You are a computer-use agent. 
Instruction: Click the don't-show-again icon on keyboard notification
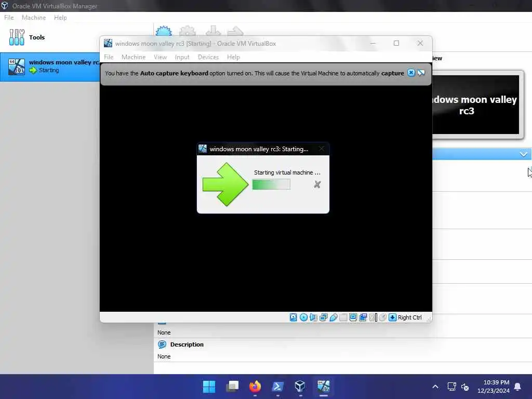tap(421, 73)
